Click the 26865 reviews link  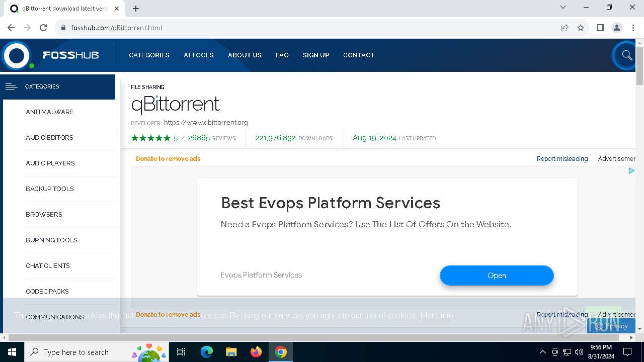point(212,138)
